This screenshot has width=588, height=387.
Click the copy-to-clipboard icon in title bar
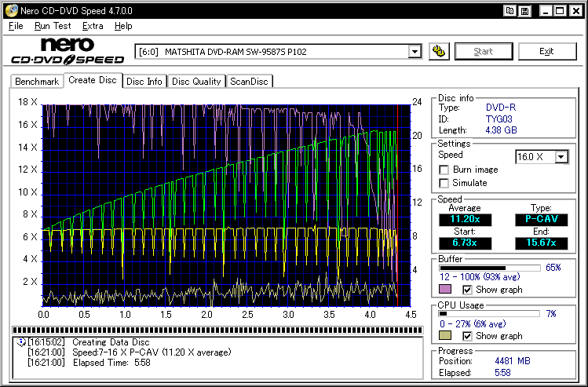510,10
